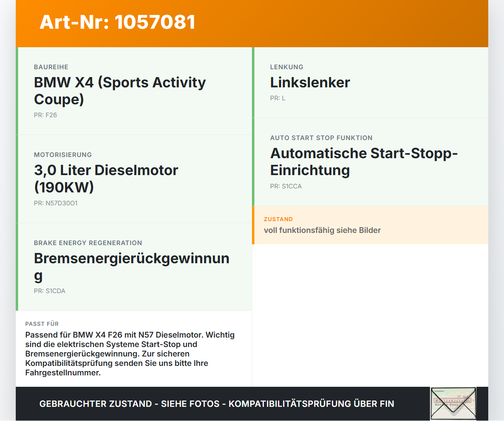Select 'voll funktionsfähig siehe Bilder' text
This screenshot has width=504, height=421.
[322, 230]
